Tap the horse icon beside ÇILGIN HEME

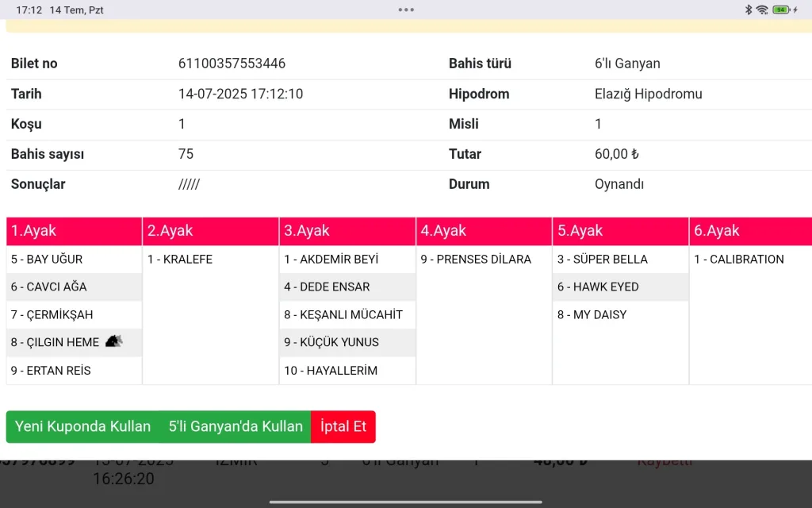click(x=114, y=341)
